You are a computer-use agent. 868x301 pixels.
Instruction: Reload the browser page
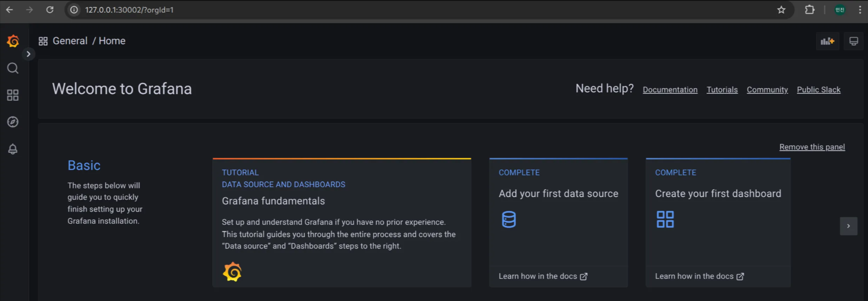tap(50, 10)
